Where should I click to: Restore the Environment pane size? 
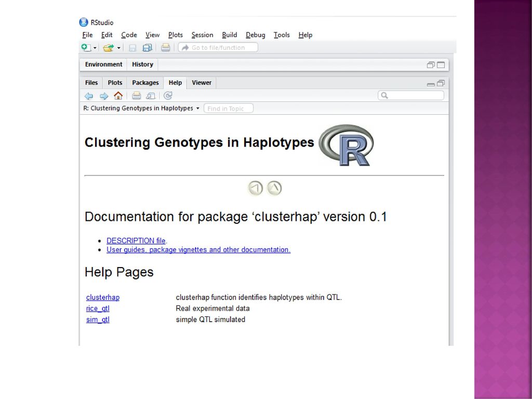coord(431,65)
